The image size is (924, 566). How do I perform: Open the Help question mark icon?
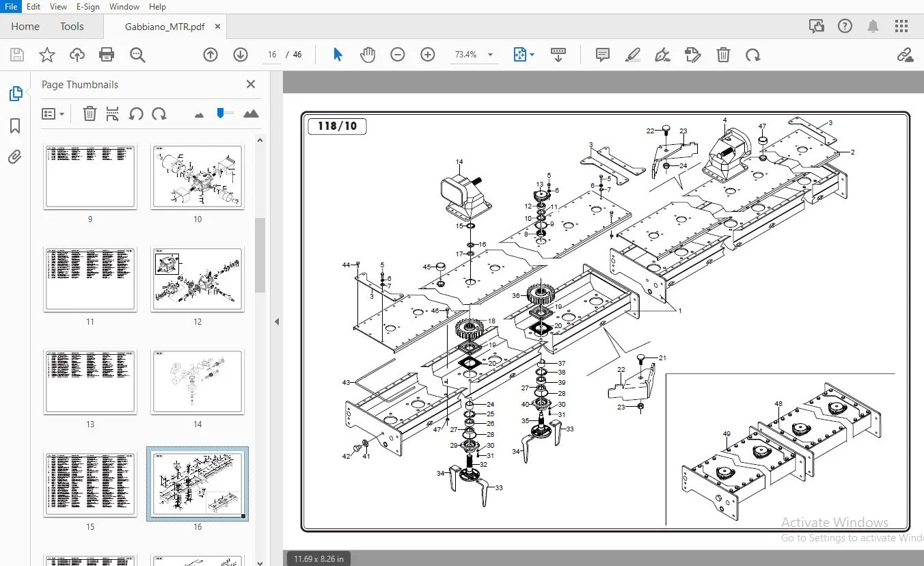(845, 27)
